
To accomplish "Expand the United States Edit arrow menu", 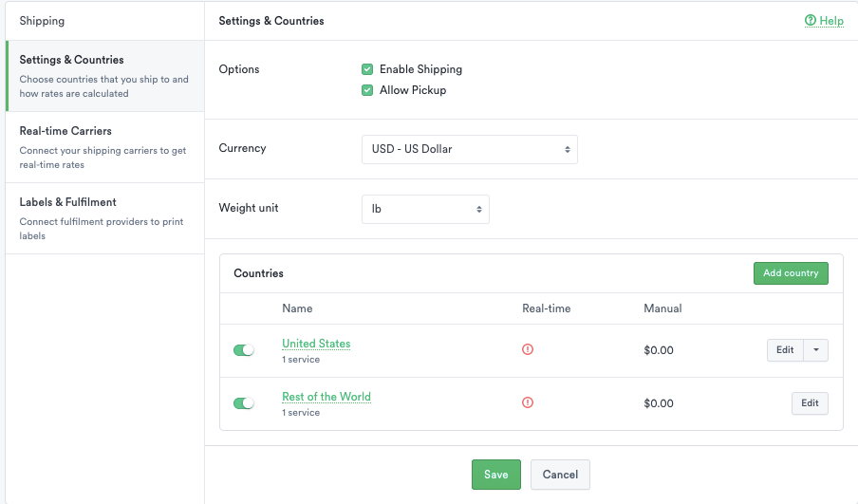I will (816, 350).
